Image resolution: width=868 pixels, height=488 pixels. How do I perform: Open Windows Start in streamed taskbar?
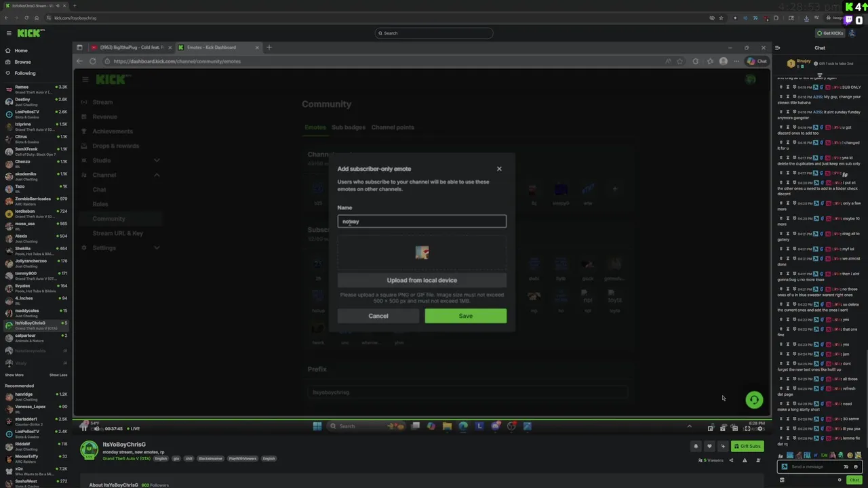[317, 426]
